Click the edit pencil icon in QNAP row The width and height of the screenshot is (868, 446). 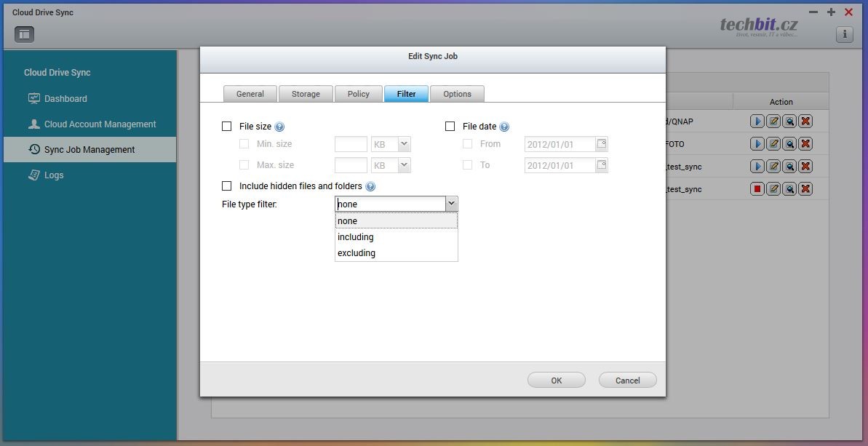773,122
